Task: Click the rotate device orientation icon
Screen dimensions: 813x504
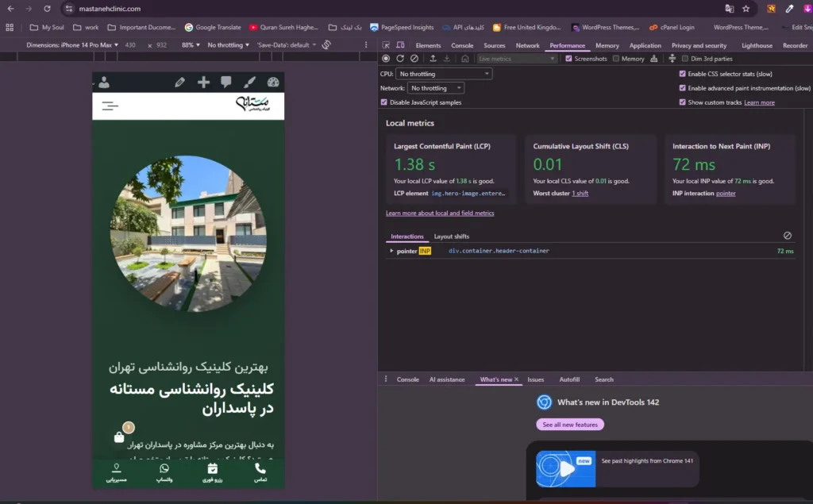Action: tap(326, 45)
